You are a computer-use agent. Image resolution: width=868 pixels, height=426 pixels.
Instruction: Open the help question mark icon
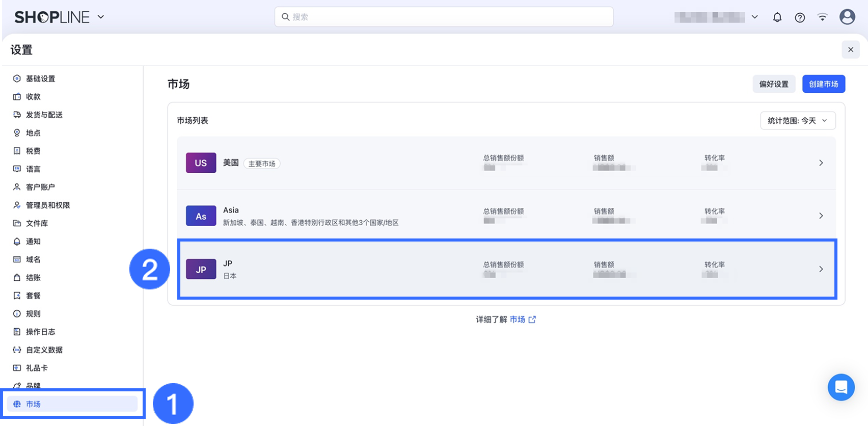(800, 17)
